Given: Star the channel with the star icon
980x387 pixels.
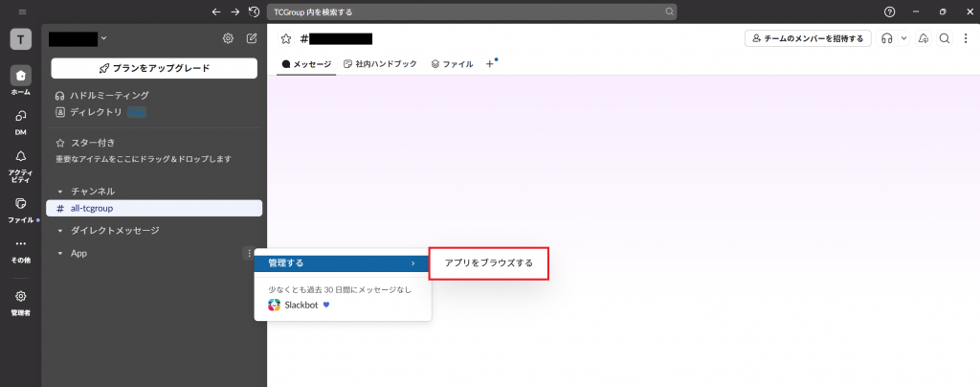Looking at the screenshot, I should [286, 38].
